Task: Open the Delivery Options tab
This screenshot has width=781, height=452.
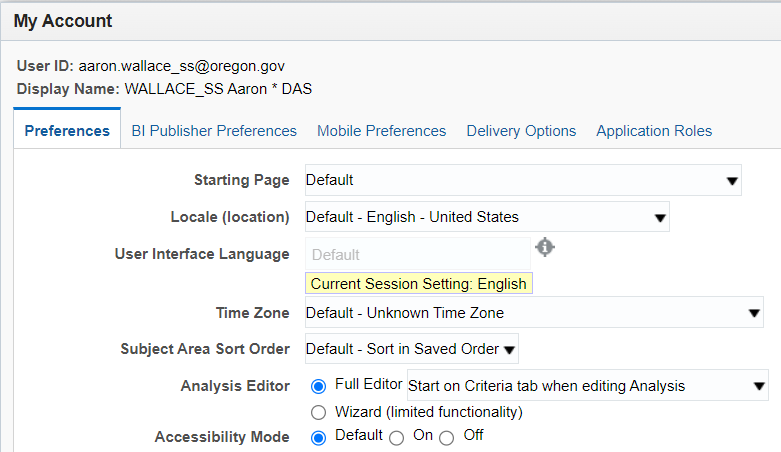Action: tap(521, 131)
